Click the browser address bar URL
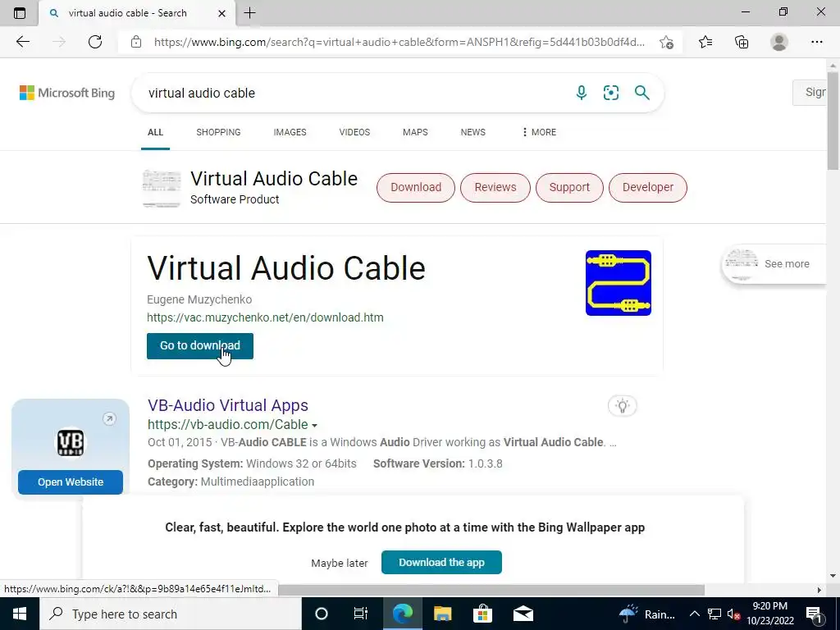The height and width of the screenshot is (630, 840). coord(399,42)
